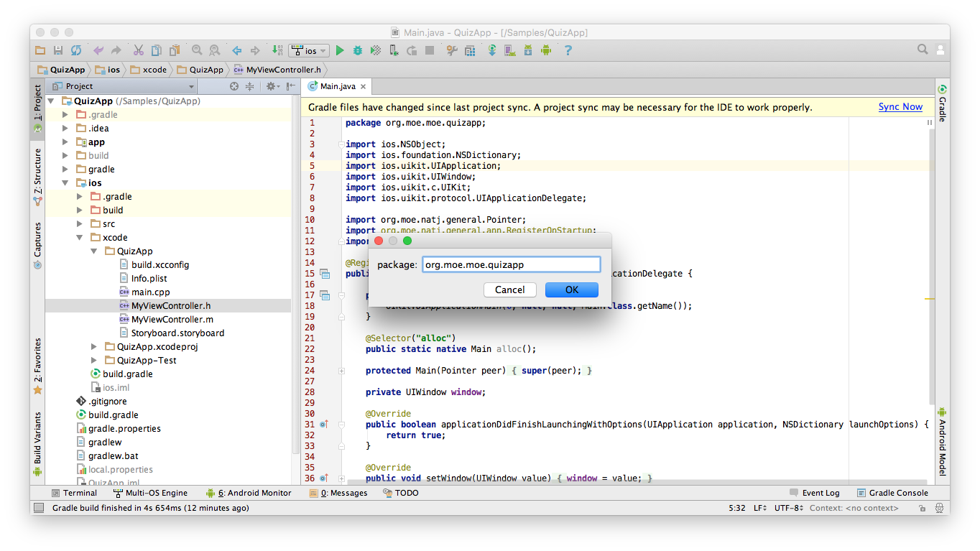The width and height of the screenshot is (980, 551).
Task: Expand the app module folder
Action: coord(65,142)
